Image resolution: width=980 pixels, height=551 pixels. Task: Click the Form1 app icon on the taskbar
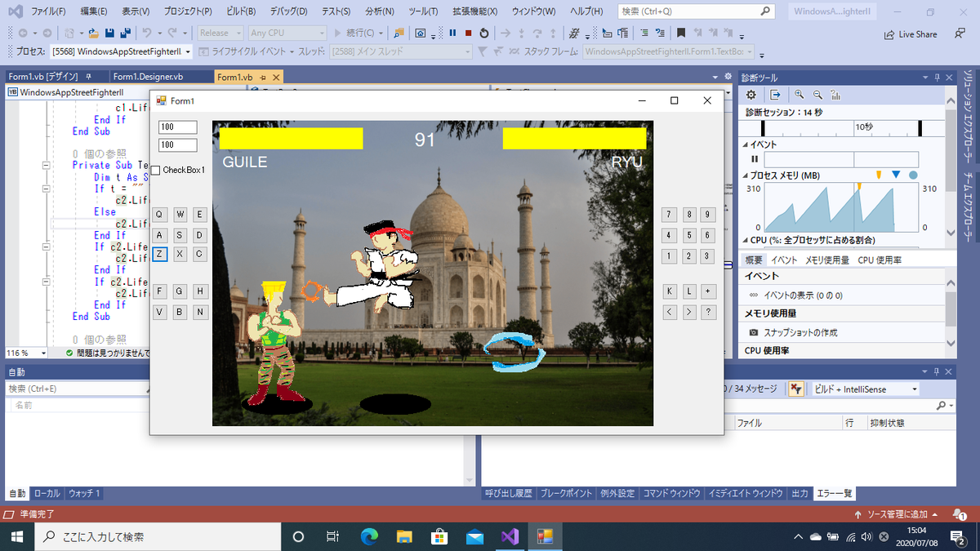pyautogui.click(x=545, y=536)
